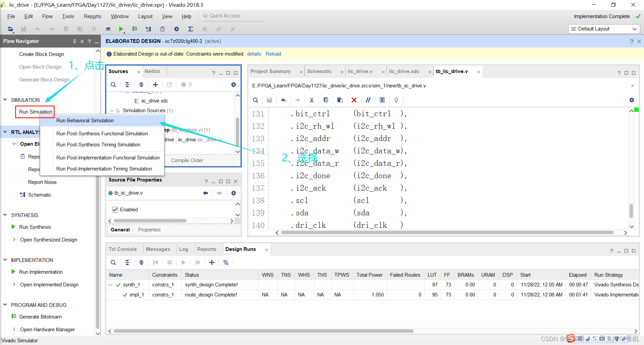Click the Reload link
Screen dimensions: 644x345
273,54
